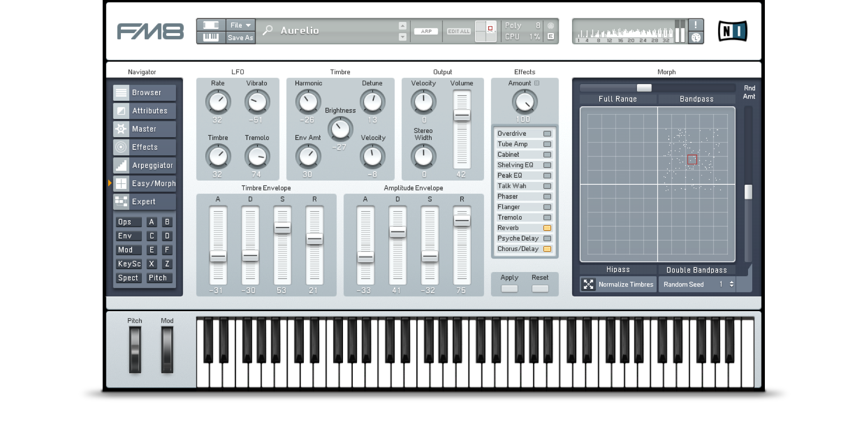
Task: Toggle the on-screen keyboard icon in header
Action: (211, 37)
